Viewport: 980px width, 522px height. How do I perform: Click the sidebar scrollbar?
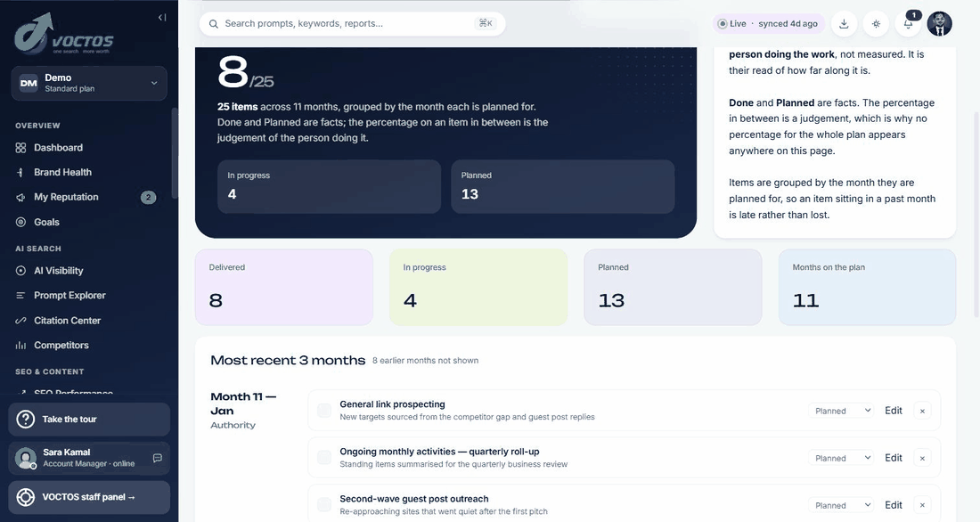[x=175, y=153]
